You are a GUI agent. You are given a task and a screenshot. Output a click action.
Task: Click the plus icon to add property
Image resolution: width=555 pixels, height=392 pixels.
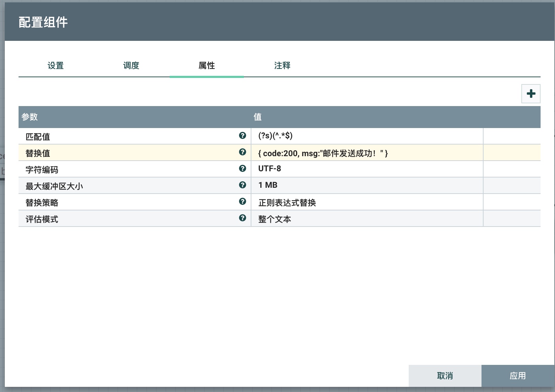pos(531,94)
